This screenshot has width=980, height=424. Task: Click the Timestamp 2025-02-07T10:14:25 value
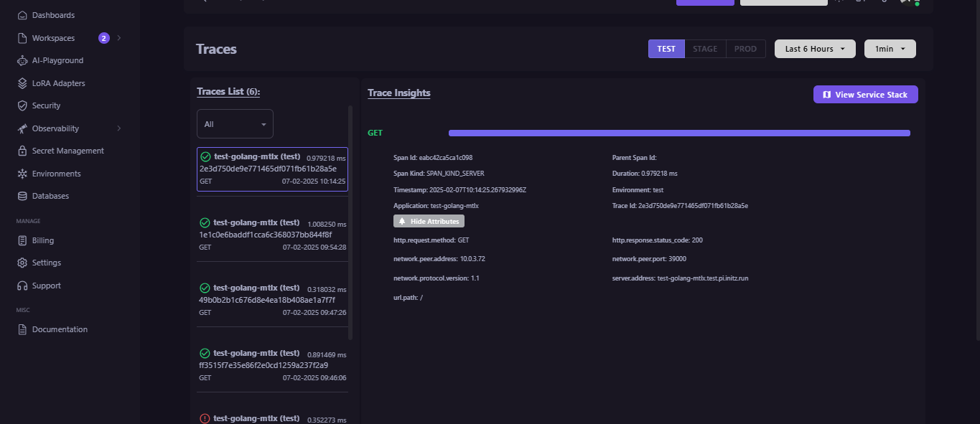point(477,190)
